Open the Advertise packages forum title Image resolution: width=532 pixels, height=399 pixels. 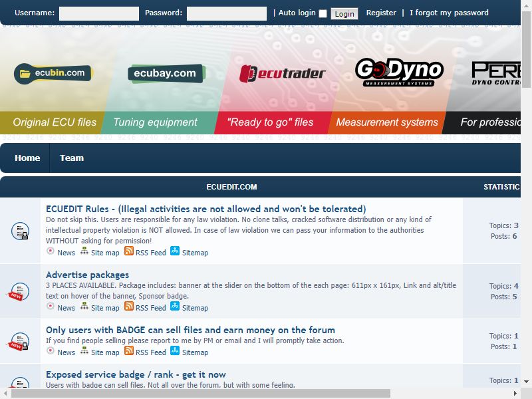coord(87,275)
